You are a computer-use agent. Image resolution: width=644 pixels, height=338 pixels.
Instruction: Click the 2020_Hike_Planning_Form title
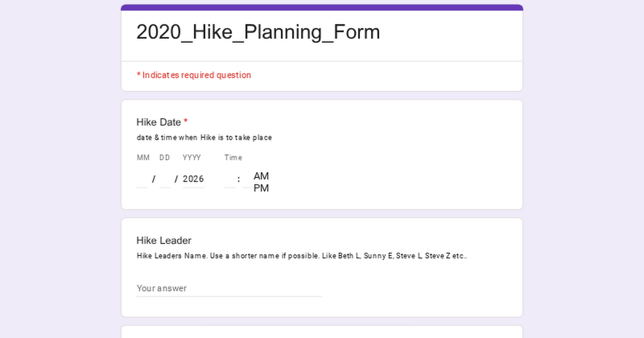coord(258,32)
